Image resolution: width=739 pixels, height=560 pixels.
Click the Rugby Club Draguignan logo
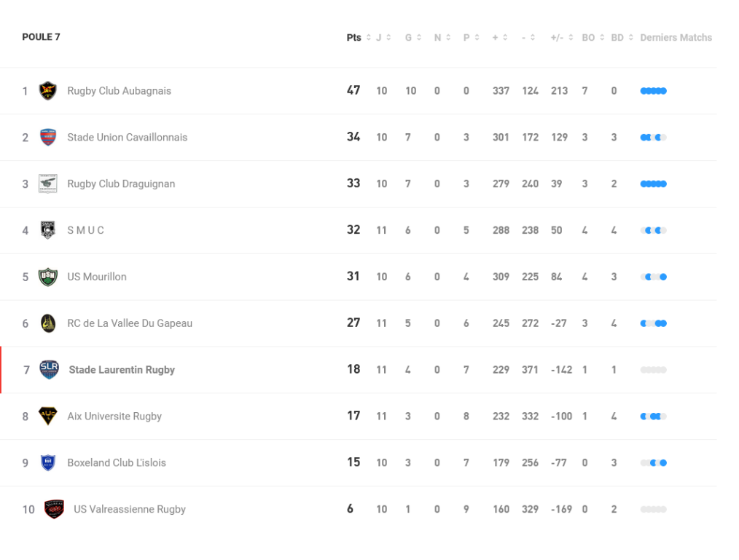point(48,184)
